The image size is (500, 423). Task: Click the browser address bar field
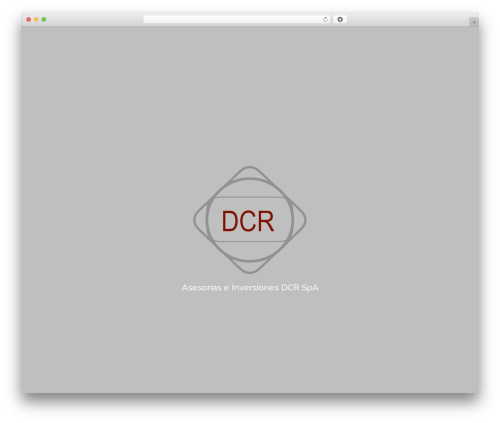(237, 19)
